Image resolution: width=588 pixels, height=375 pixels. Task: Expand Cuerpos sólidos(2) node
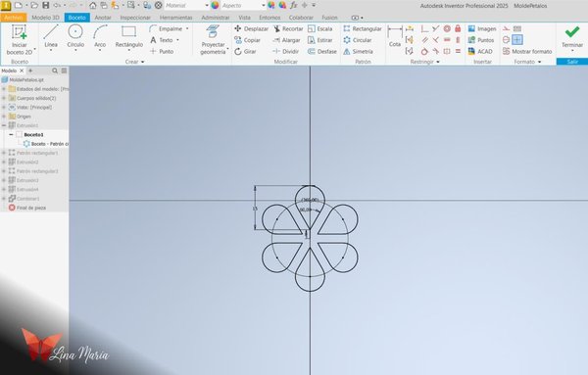point(4,98)
